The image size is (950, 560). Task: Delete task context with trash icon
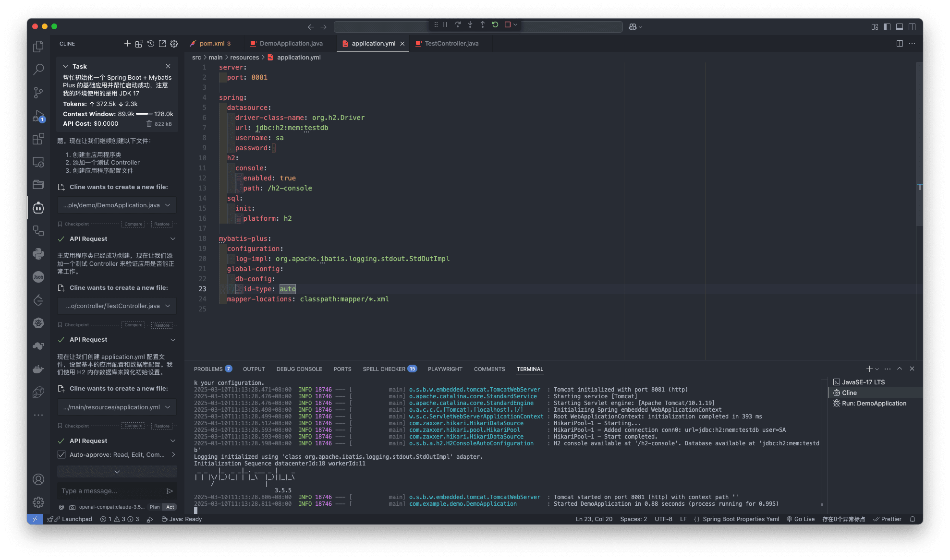[x=149, y=124]
